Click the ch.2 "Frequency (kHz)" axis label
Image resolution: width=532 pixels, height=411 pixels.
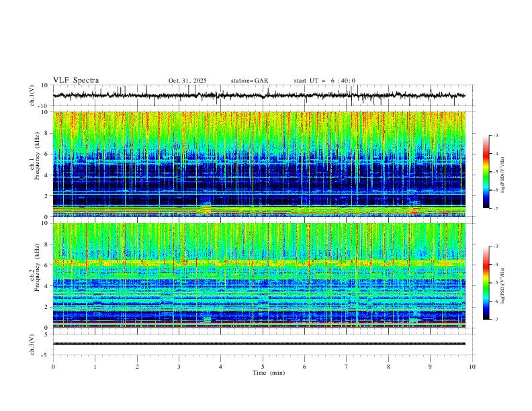pyautogui.click(x=38, y=267)
